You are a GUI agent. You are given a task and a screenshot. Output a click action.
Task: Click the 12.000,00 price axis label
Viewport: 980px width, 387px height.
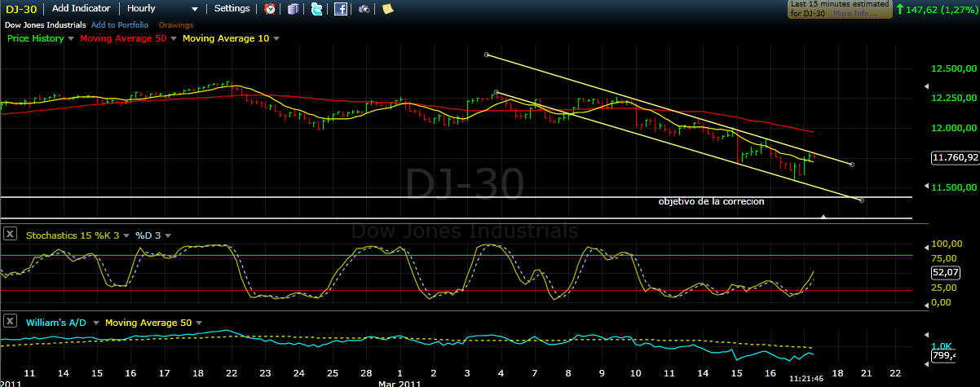coord(952,129)
